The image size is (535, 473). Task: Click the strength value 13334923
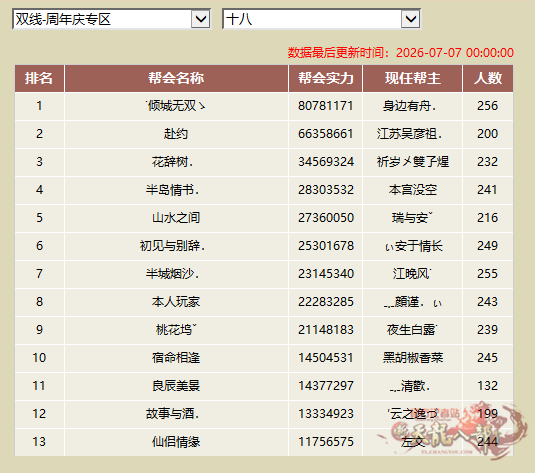[x=326, y=414]
